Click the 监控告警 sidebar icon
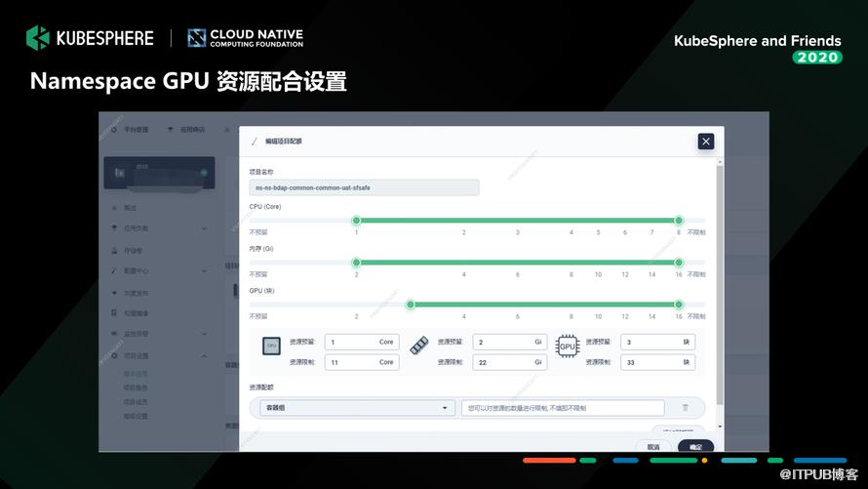Image resolution: width=868 pixels, height=489 pixels. click(x=114, y=334)
